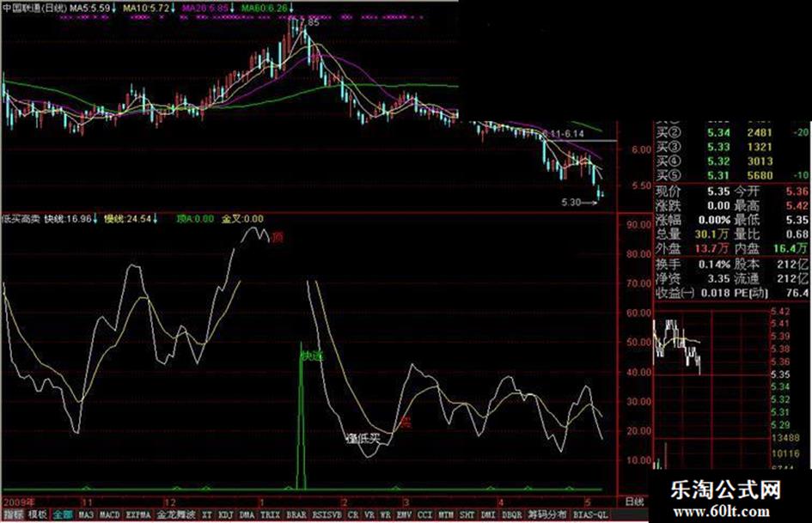812x523 pixels.
Task: Click the PE(动) 76.4 value
Action: [798, 293]
